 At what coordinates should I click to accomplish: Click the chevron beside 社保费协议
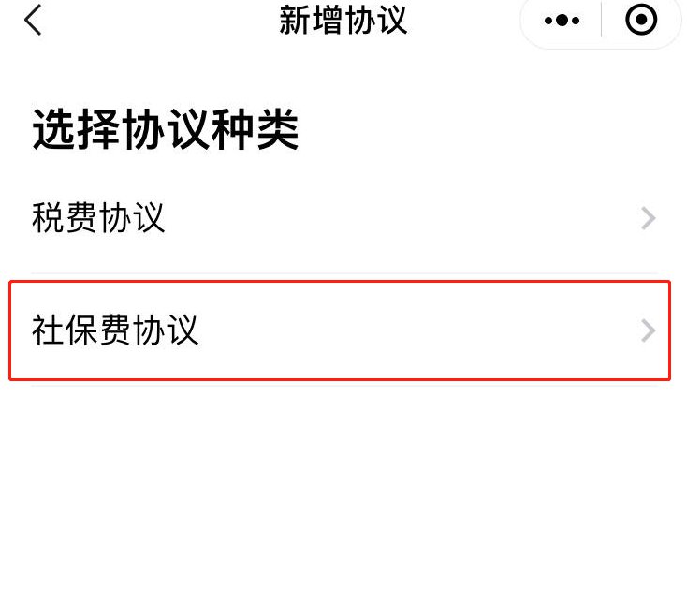(x=649, y=330)
